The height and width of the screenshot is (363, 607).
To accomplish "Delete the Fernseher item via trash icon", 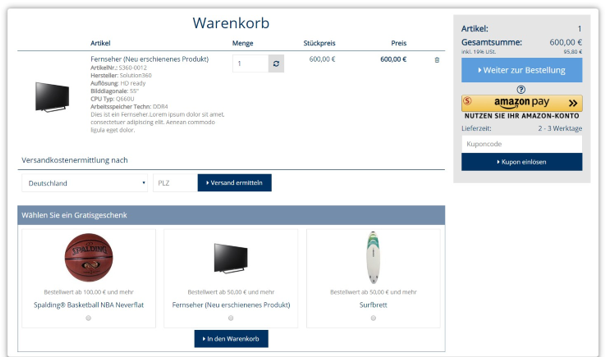I will pos(437,60).
